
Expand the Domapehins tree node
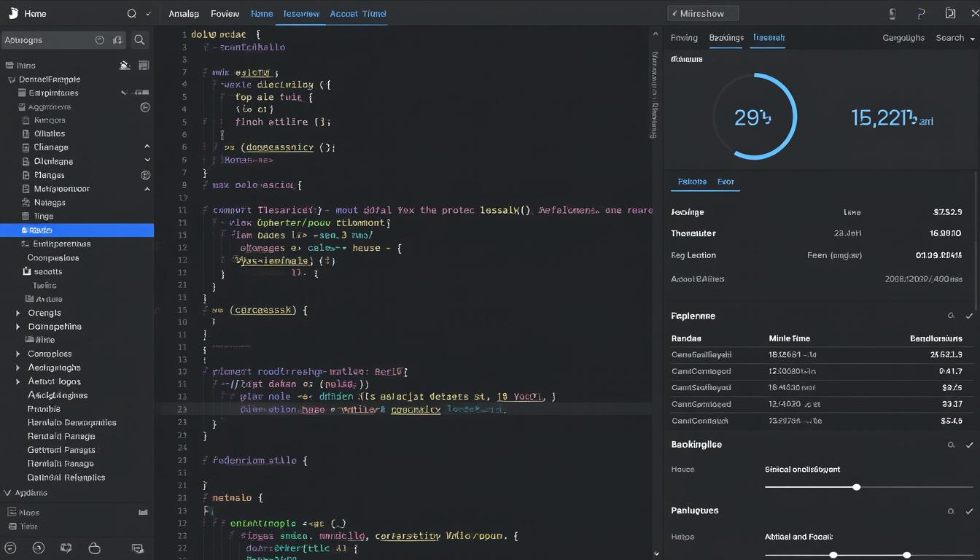(18, 327)
